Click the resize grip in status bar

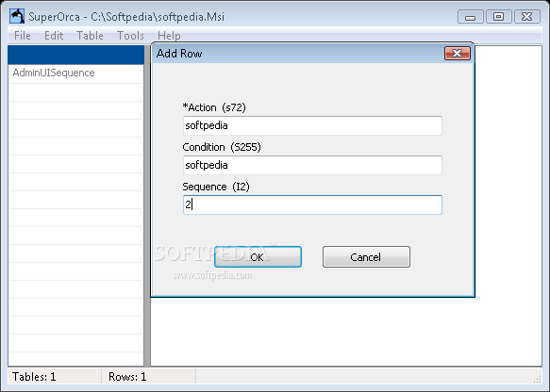click(x=537, y=379)
